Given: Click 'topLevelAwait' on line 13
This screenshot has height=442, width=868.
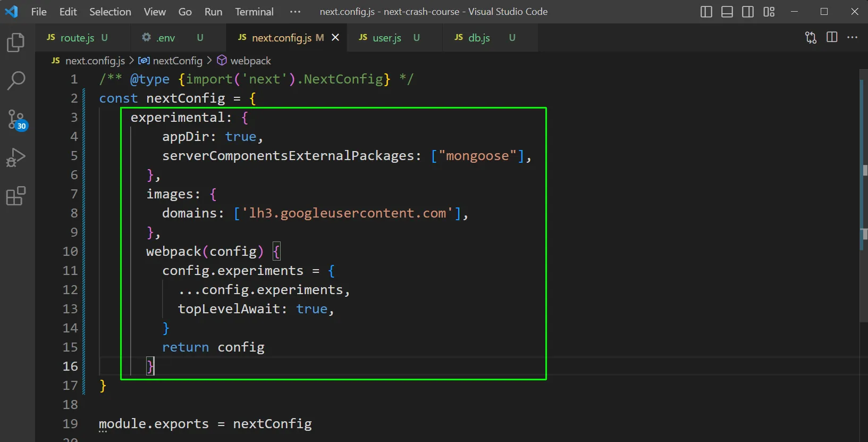Looking at the screenshot, I should tap(229, 309).
